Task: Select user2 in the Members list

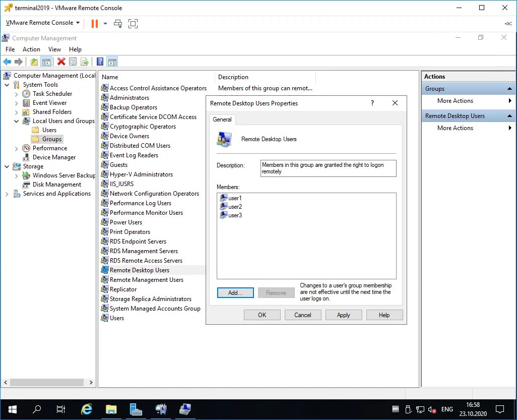Action: (231, 207)
